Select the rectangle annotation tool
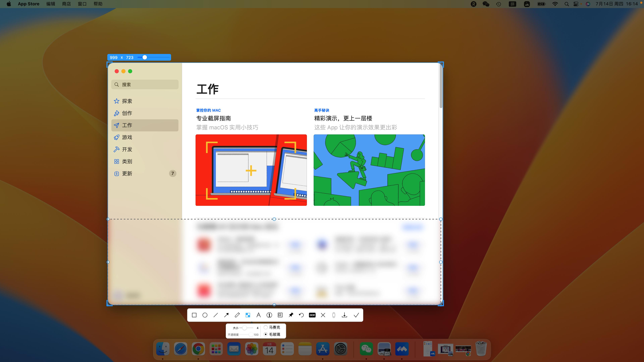This screenshot has height=362, width=644. pyautogui.click(x=194, y=315)
